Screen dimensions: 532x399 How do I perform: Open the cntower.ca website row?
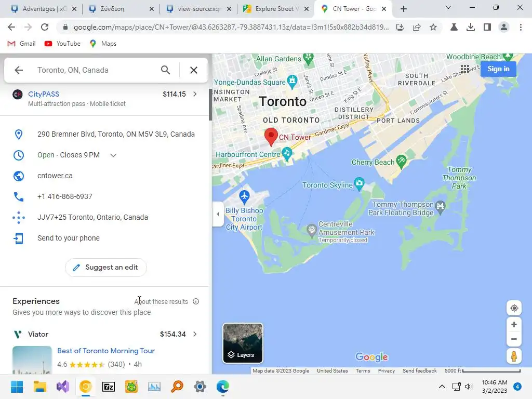tap(104, 176)
